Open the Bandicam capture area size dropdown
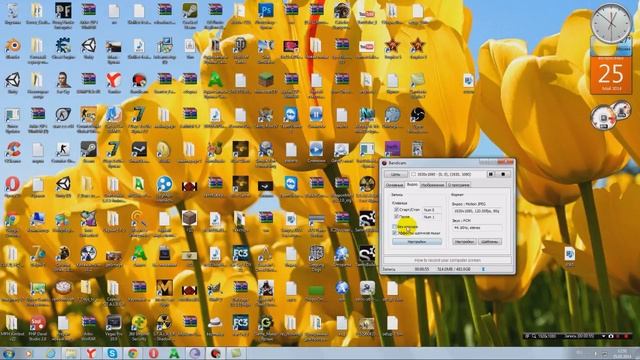Image resolution: width=640 pixels, height=360 pixels. point(447,174)
